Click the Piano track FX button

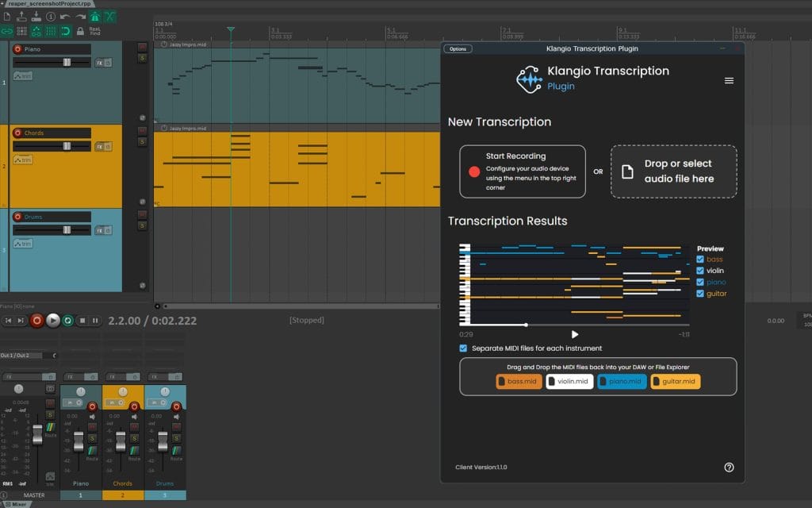tap(100, 62)
